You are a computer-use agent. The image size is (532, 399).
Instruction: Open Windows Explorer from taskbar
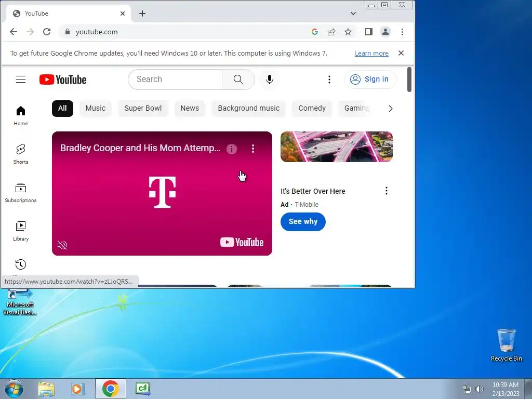pyautogui.click(x=46, y=389)
